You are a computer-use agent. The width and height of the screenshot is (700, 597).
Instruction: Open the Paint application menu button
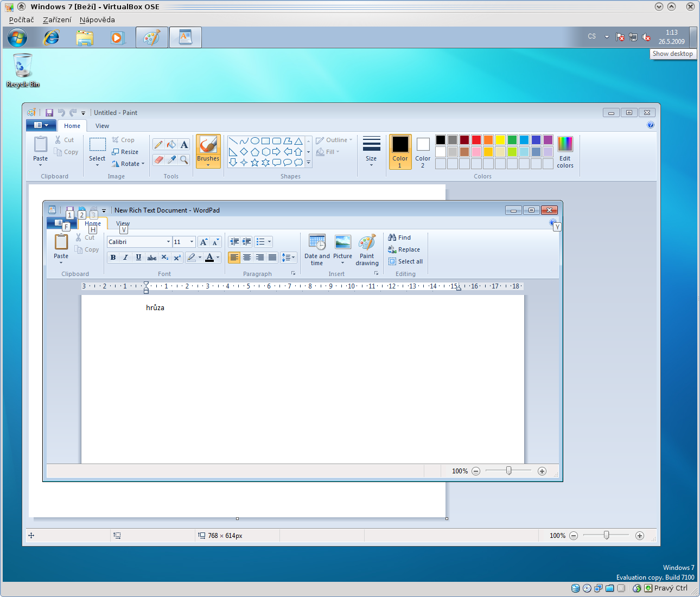[41, 125]
